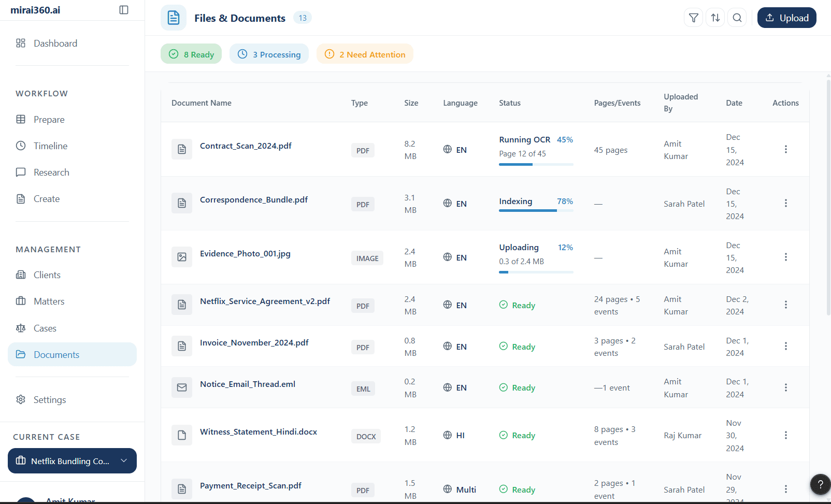
Task: Click the Contract_Scan_2024.pdf file icon
Action: coord(182,149)
